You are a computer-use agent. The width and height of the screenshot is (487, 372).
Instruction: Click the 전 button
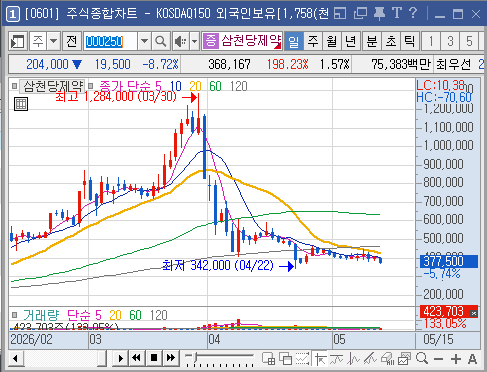(71, 42)
